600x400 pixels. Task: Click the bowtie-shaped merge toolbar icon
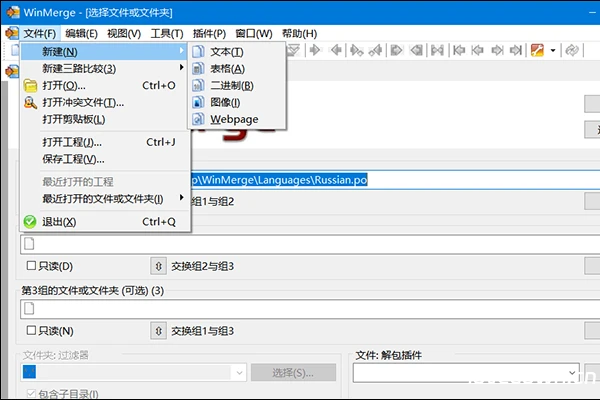click(437, 50)
